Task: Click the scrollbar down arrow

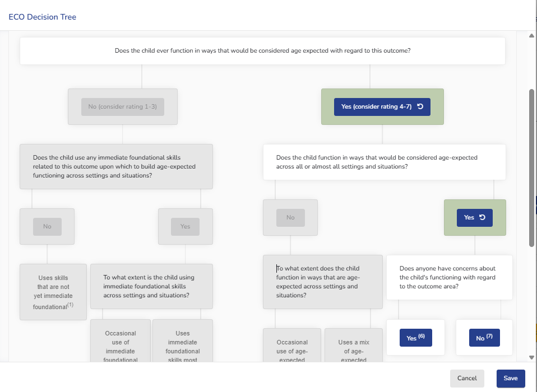Action: pyautogui.click(x=531, y=357)
